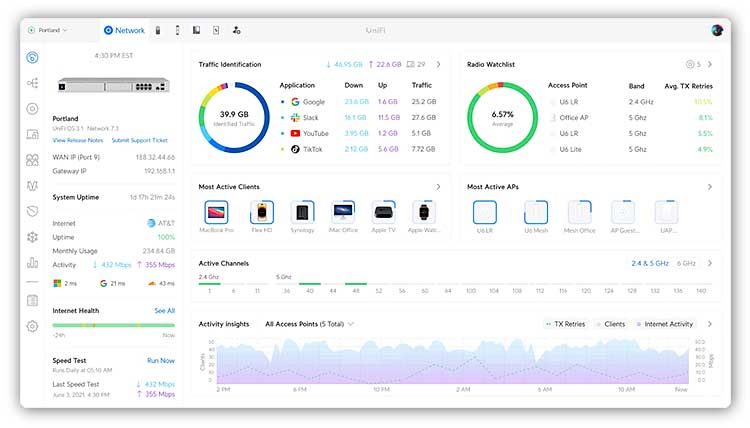Select the Network application tab
Image resolution: width=750 pixels, height=428 pixels.
pos(124,30)
